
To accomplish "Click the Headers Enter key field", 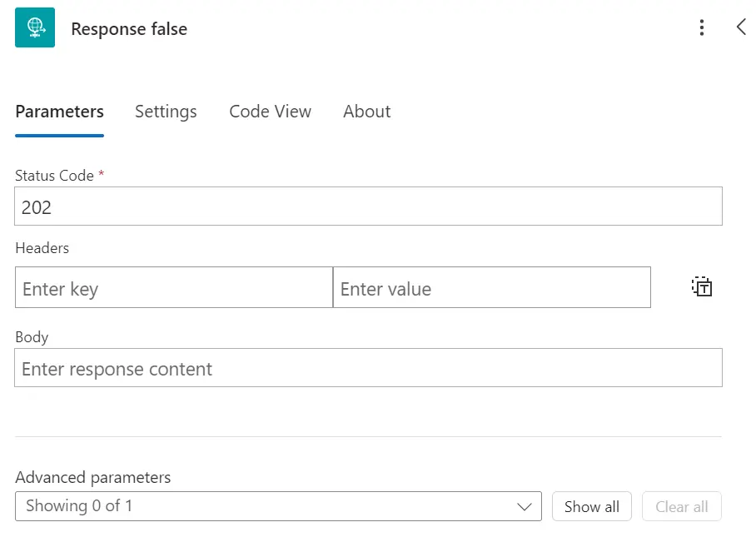I will [x=174, y=287].
